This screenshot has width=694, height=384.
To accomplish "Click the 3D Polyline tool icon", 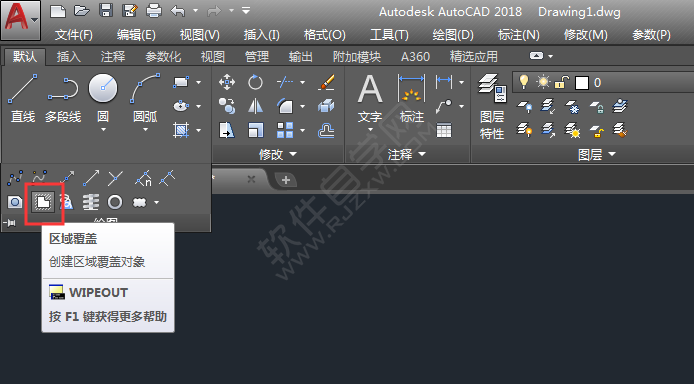I will [x=67, y=203].
